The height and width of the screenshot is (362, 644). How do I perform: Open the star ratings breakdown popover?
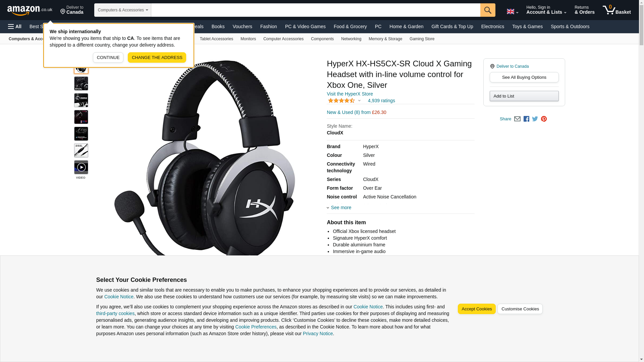tap(344, 101)
